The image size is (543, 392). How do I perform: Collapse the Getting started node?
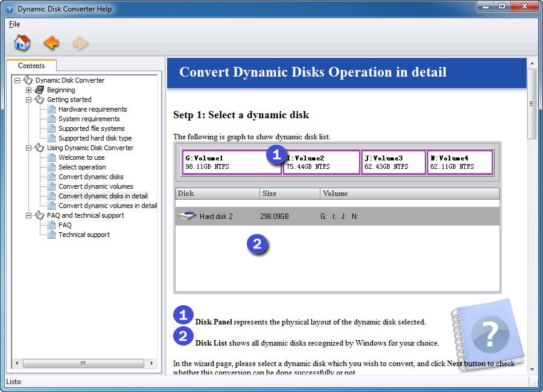click(28, 100)
